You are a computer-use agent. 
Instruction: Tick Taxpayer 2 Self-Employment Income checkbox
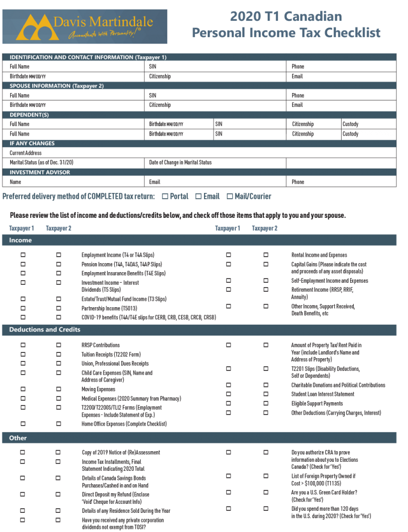click(266, 281)
